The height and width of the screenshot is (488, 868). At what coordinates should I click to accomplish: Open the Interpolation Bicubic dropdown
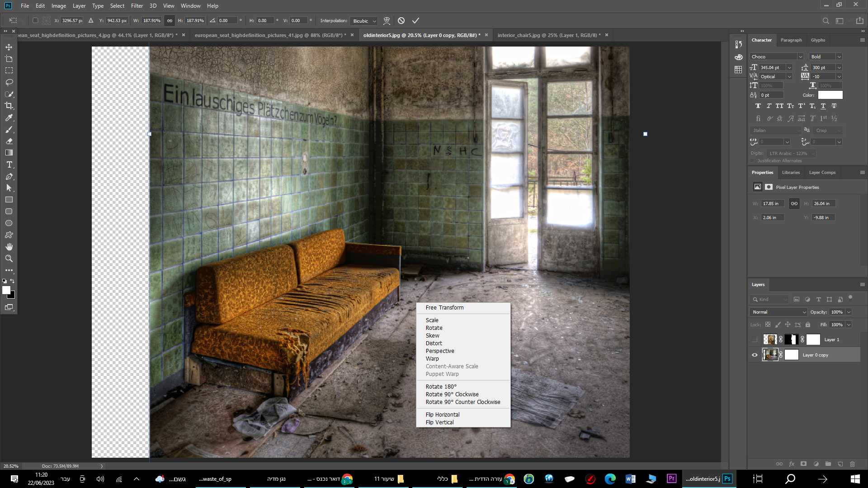(364, 21)
